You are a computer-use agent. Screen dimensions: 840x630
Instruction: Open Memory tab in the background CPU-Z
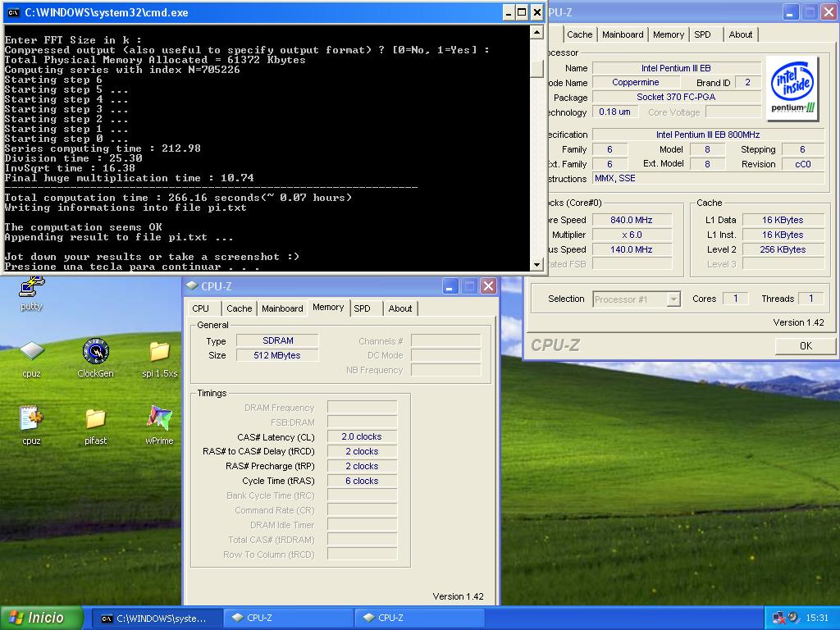pyautogui.click(x=668, y=34)
